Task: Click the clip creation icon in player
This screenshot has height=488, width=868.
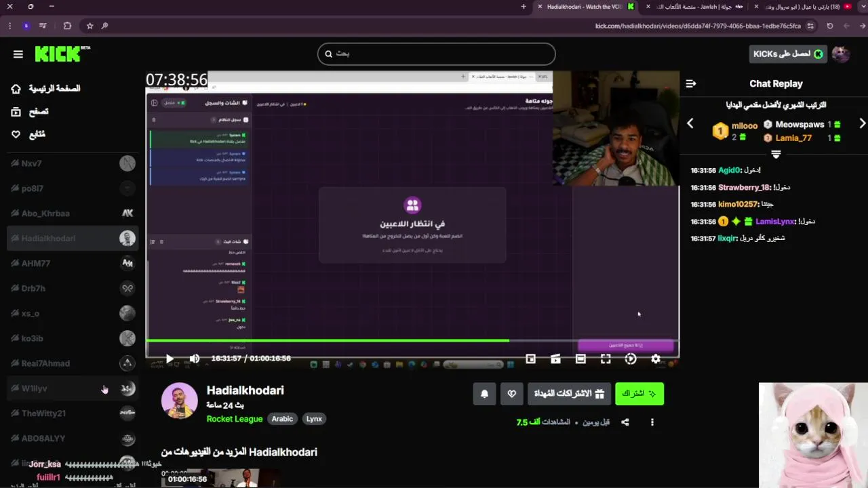Action: click(x=555, y=359)
